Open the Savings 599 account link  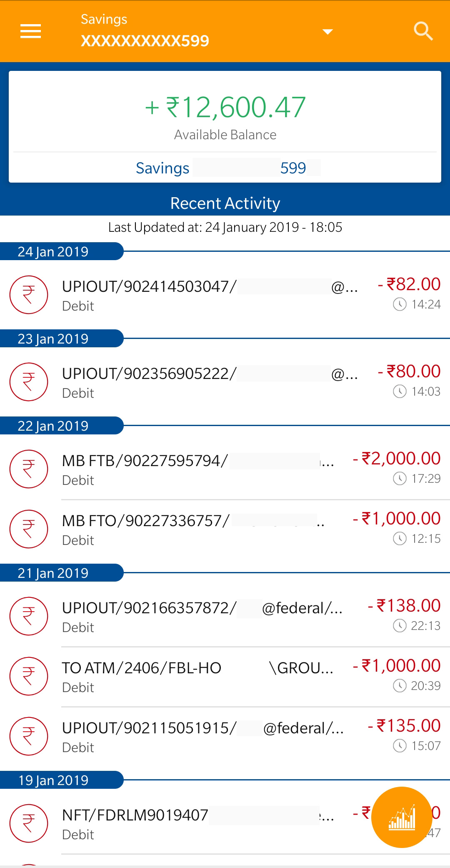[225, 168]
